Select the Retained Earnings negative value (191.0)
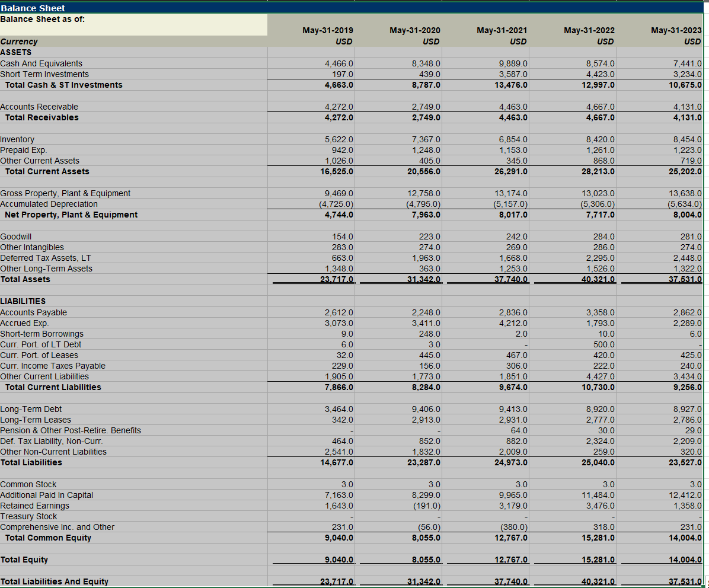The image size is (709, 588). tap(426, 506)
